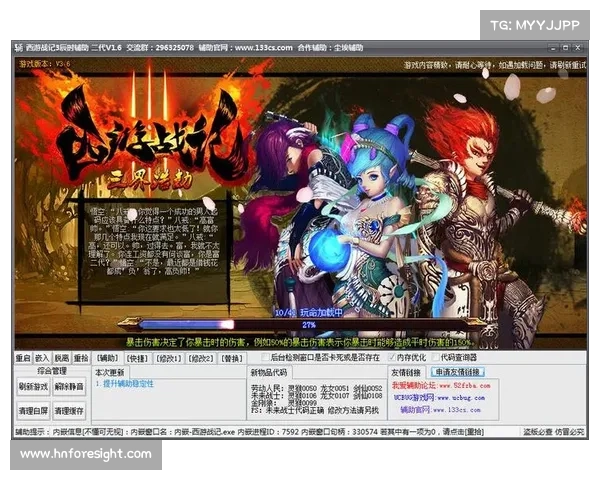Click the 重拾 button in the toolbar
The image size is (600, 480).
pyautogui.click(x=81, y=358)
